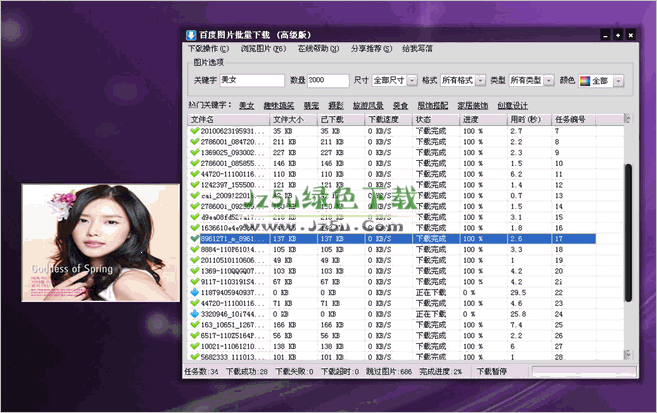Open the 给我写信 menu item
The height and width of the screenshot is (413, 657).
[417, 49]
